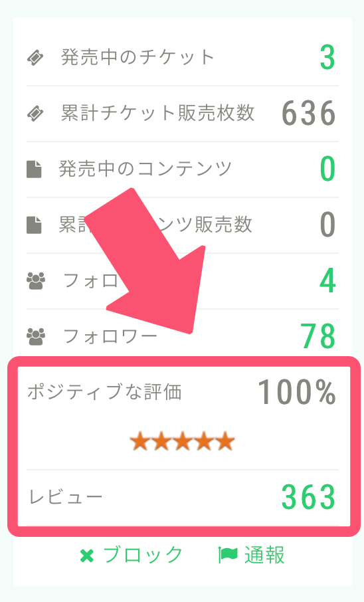Click the レビュー label

pyautogui.click(x=66, y=497)
